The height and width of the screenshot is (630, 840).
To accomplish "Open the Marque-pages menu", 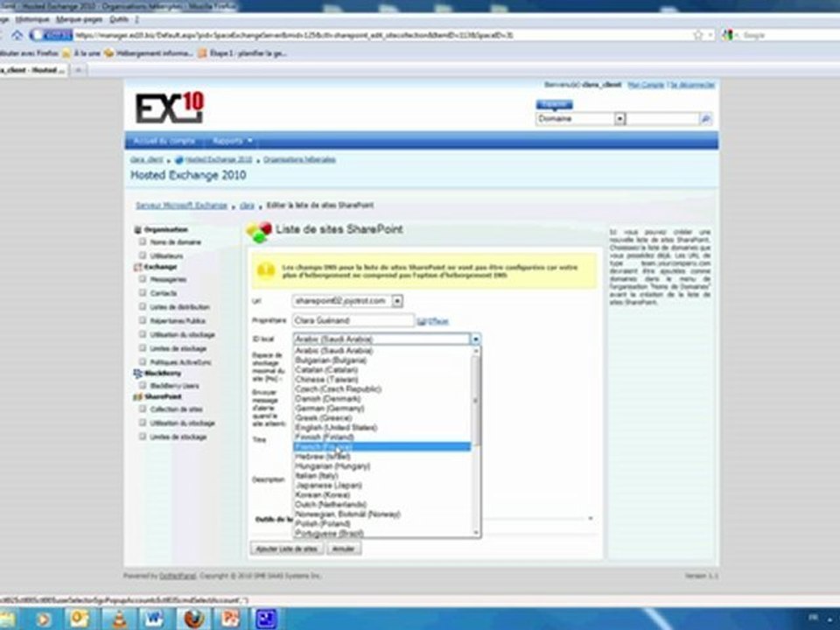I will tap(80, 19).
